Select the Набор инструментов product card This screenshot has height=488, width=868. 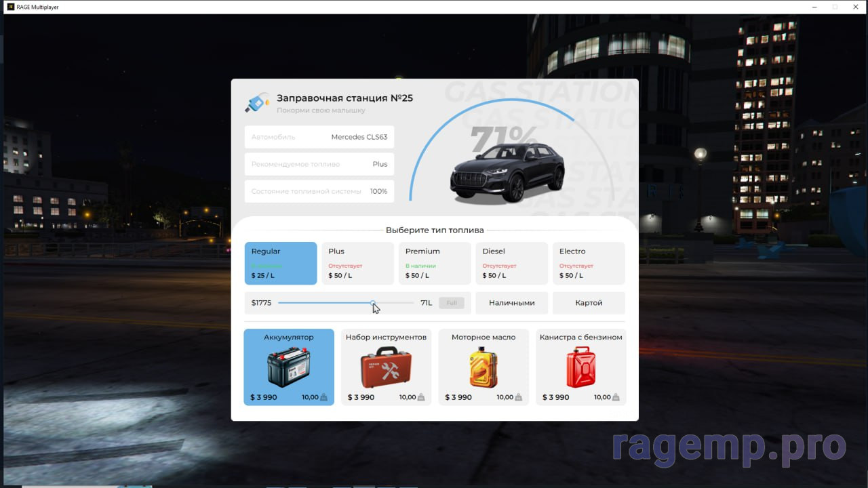coord(386,367)
